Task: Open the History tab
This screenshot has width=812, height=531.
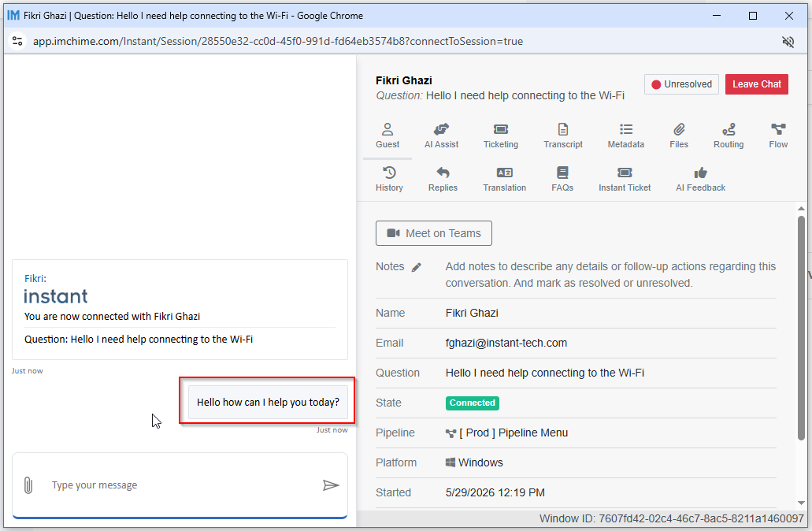Action: click(389, 180)
